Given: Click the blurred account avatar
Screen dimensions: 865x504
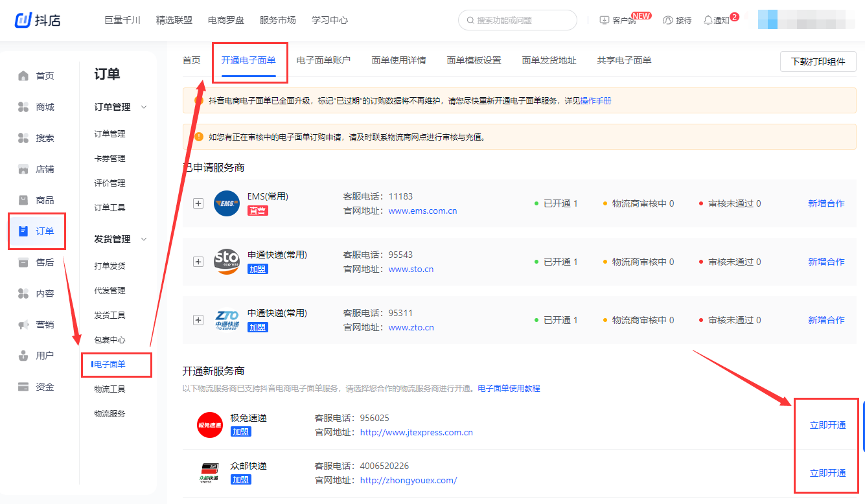Looking at the screenshot, I should tap(768, 19).
